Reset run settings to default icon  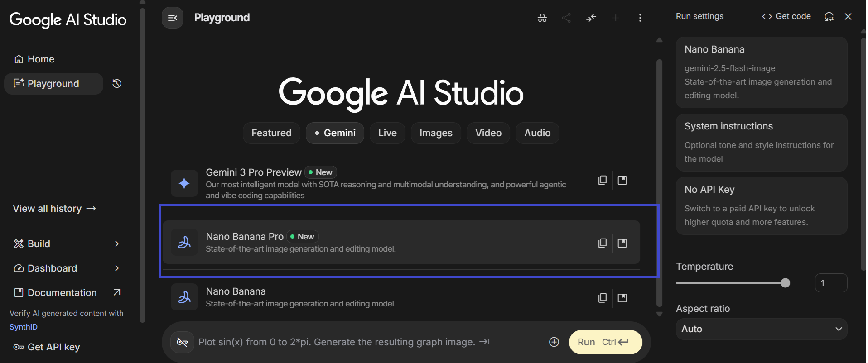pyautogui.click(x=829, y=17)
